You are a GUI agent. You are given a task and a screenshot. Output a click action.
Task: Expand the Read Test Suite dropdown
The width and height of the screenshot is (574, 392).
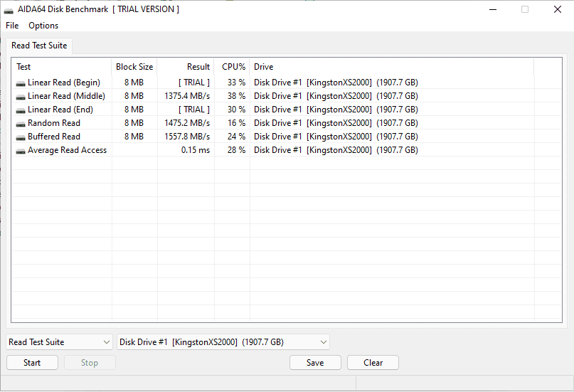[x=59, y=342]
